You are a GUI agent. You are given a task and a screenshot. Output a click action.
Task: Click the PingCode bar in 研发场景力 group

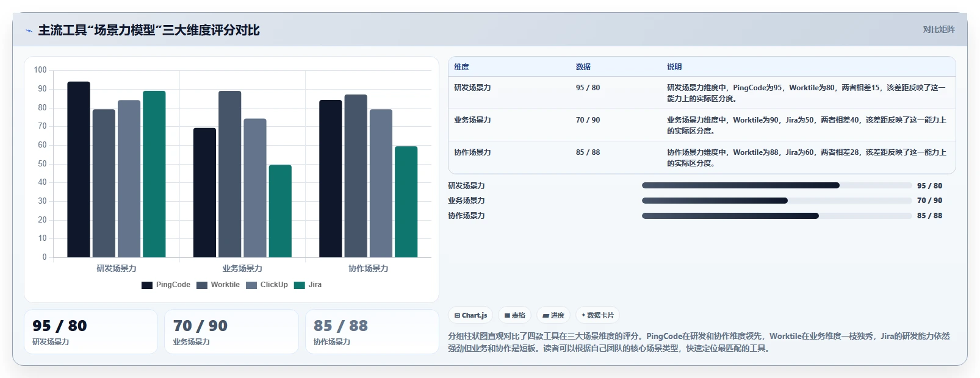point(79,169)
